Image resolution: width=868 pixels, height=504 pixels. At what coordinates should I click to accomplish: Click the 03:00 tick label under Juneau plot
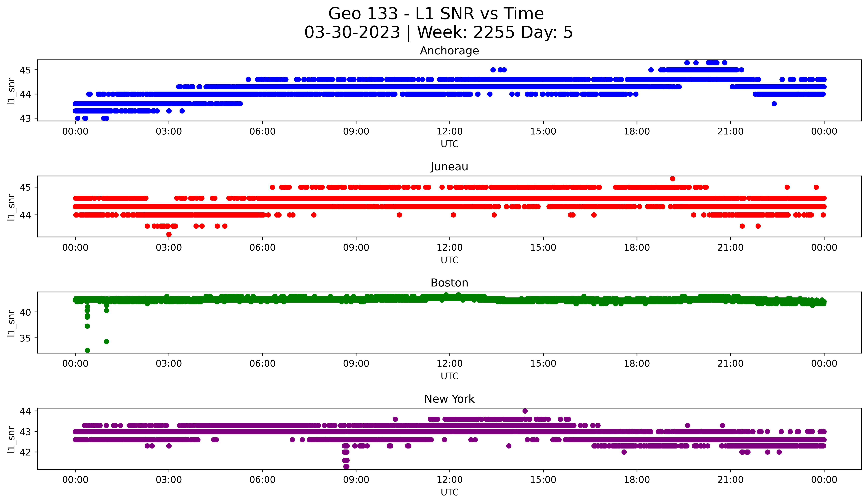169,248
